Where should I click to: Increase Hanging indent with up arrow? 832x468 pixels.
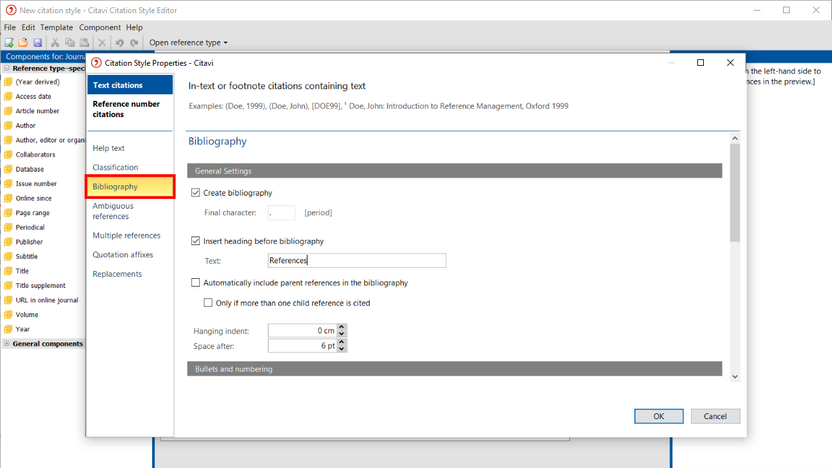coord(342,327)
